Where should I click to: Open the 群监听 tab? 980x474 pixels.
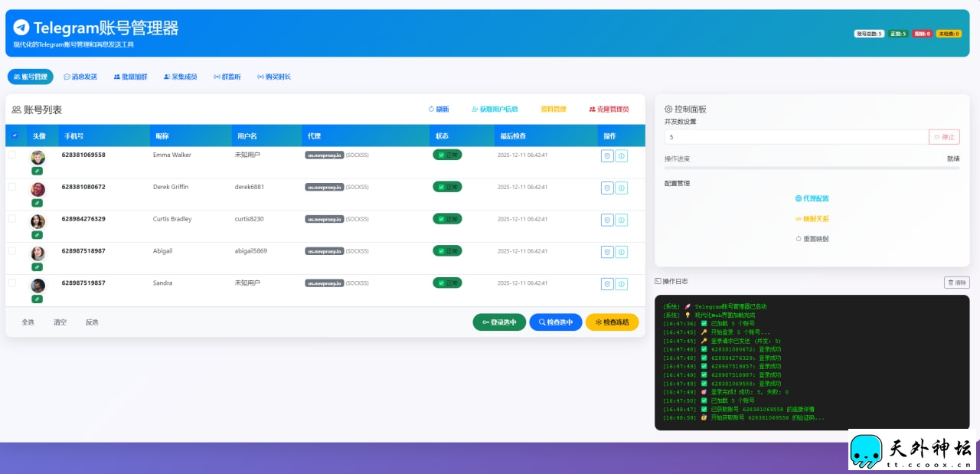(x=227, y=77)
